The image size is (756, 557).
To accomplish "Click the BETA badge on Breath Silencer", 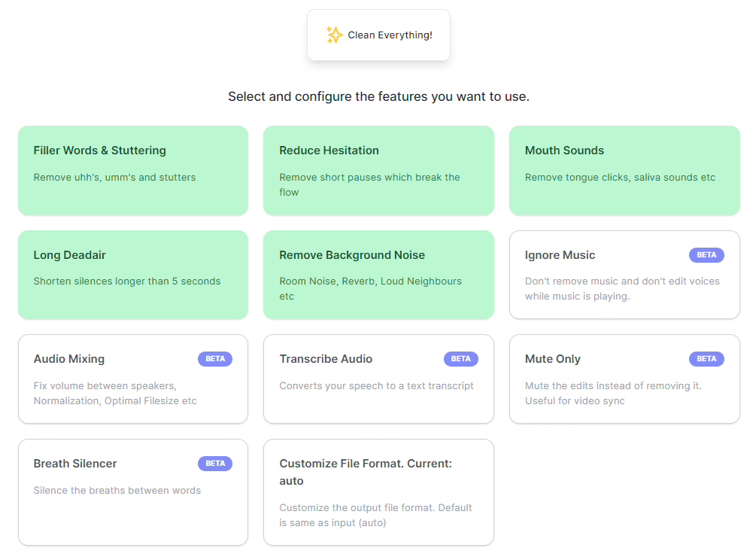I will click(215, 464).
